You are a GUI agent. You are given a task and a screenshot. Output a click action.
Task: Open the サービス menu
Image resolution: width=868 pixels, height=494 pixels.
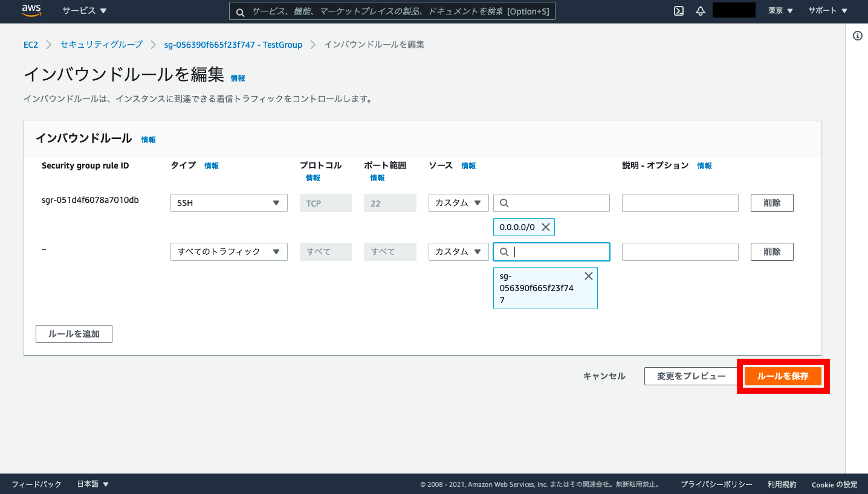tap(85, 11)
